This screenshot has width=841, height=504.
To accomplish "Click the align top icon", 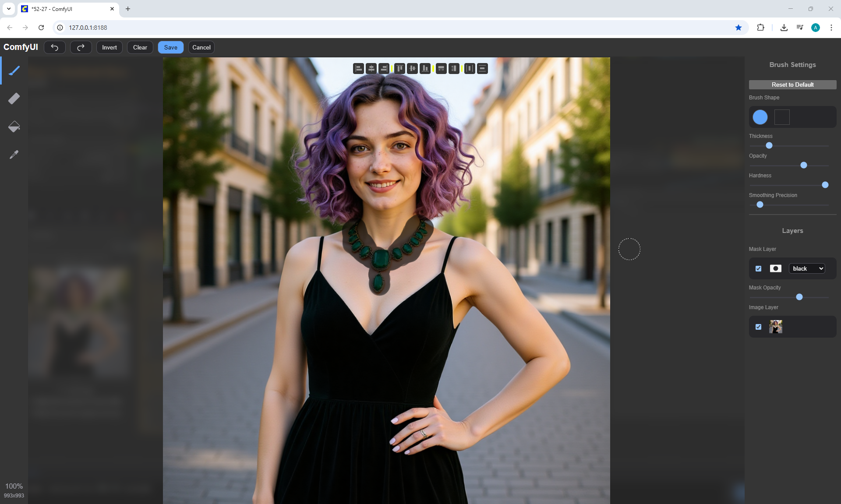I will tap(399, 68).
